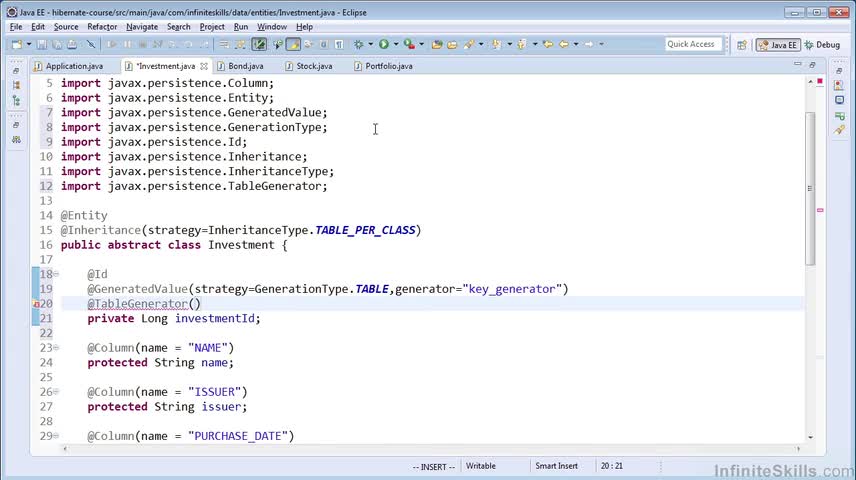Image resolution: width=856 pixels, height=480 pixels.
Task: Click the Save All toolbar icon
Action: coord(57,44)
